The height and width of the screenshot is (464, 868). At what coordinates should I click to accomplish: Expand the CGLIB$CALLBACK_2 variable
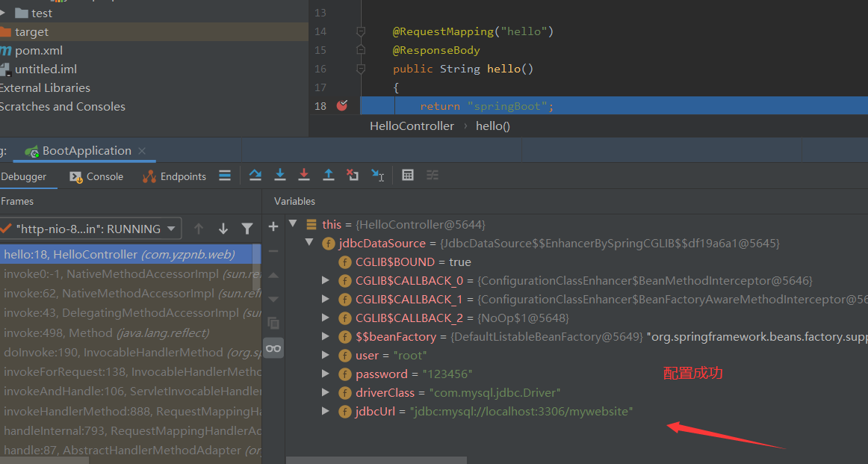pos(326,318)
